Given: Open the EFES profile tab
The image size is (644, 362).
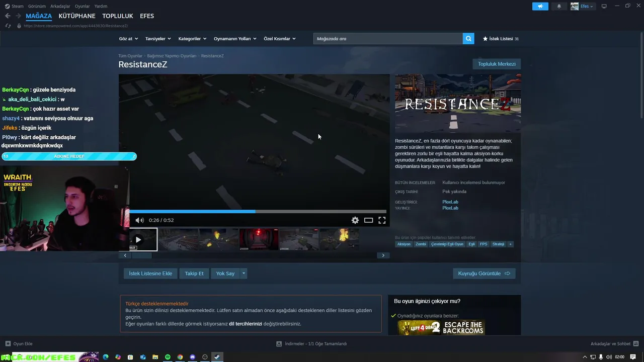Looking at the screenshot, I should (x=147, y=16).
